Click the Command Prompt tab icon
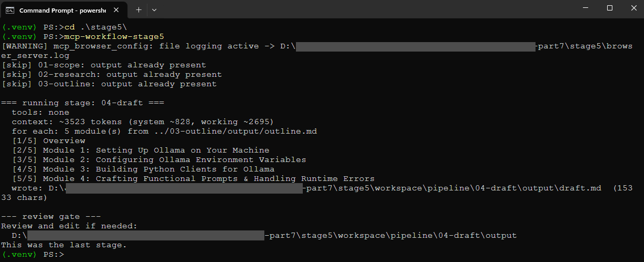 point(9,10)
